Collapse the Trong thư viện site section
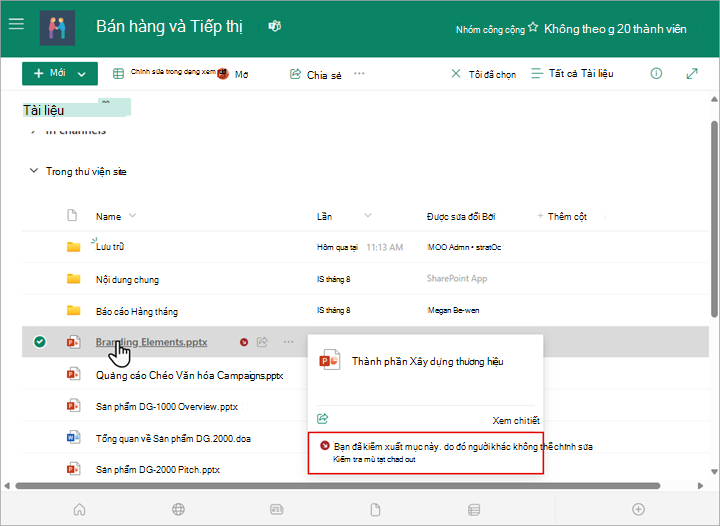This screenshot has height=526, width=720. (34, 171)
